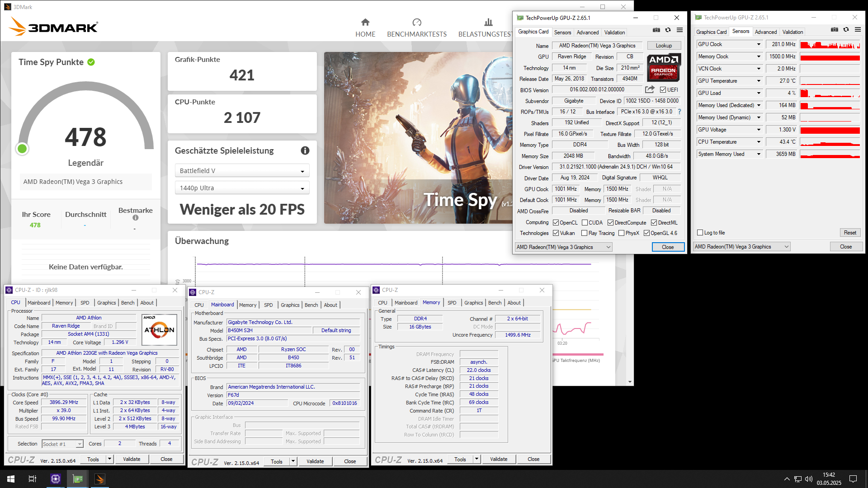The image size is (868, 488).
Task: Toggle DirectML checkbox in GPU-Z
Action: [x=654, y=223]
